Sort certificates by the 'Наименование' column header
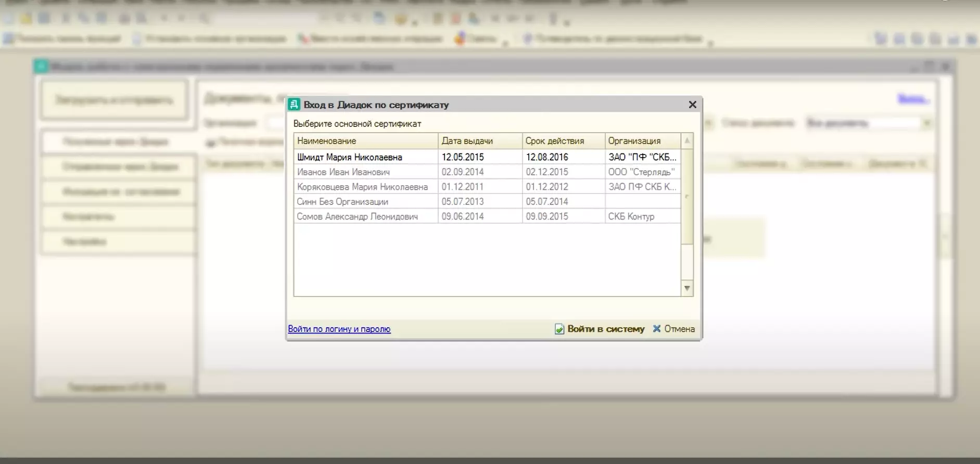 (366, 141)
